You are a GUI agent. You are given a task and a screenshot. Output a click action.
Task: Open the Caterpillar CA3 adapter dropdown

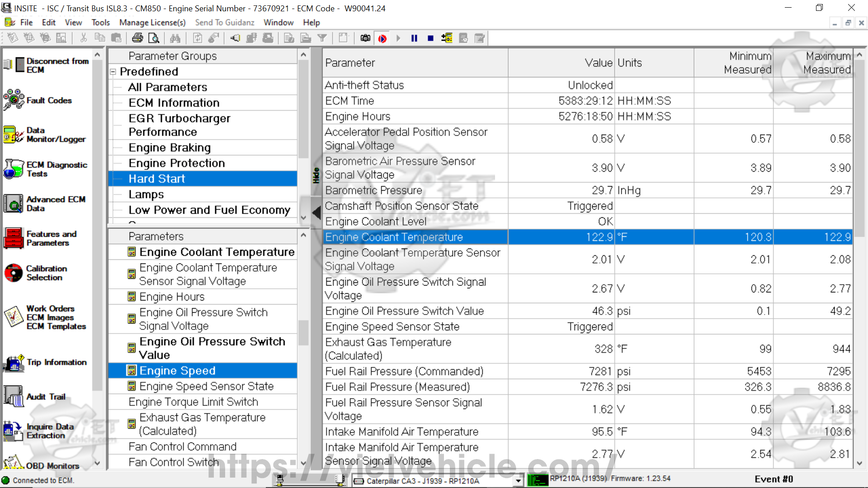tap(518, 481)
